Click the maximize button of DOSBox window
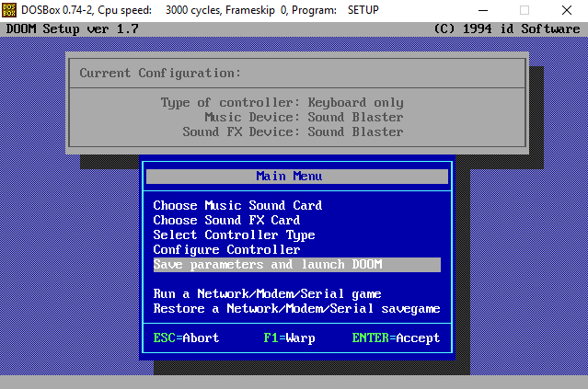The height and width of the screenshot is (389, 588). tap(525, 10)
